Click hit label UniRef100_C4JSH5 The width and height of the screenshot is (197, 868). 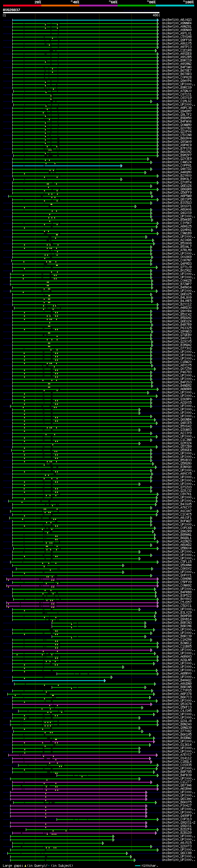pos(177,711)
